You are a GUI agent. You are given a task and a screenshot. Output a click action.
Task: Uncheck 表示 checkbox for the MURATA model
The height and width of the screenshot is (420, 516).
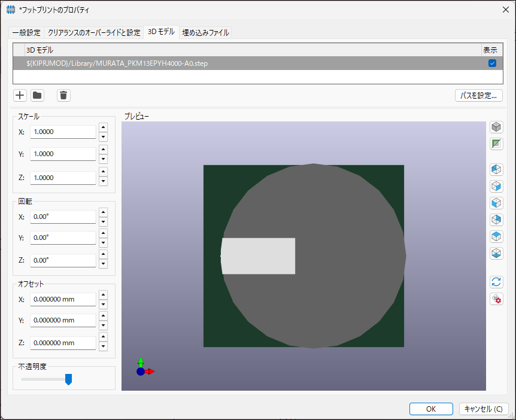pyautogui.click(x=492, y=63)
